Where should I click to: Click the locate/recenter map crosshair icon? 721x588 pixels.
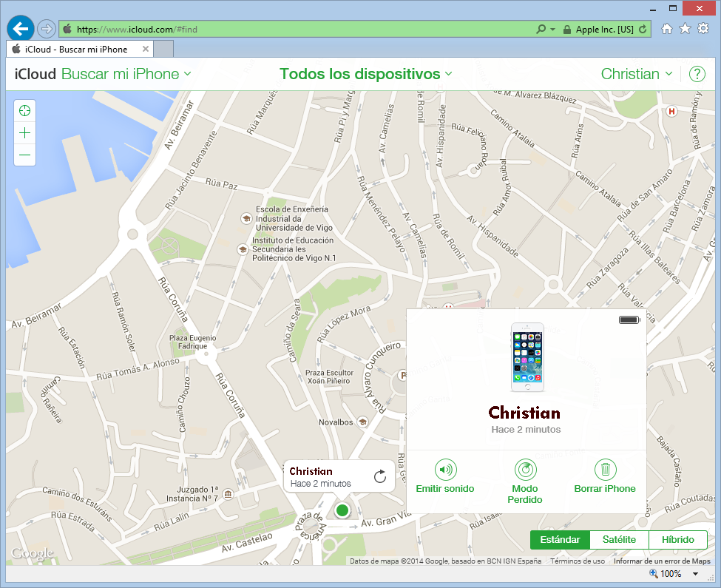click(25, 111)
